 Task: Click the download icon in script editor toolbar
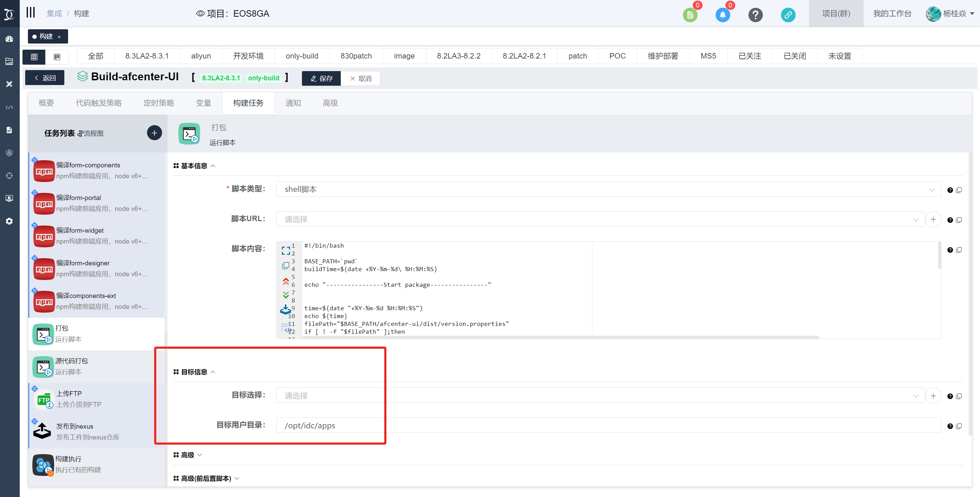tap(285, 310)
